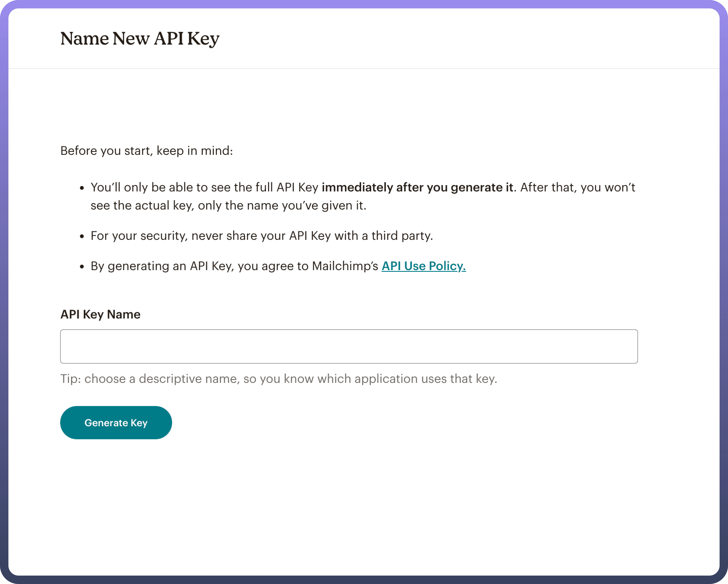Click the Name New API Key heading
728x584 pixels.
[x=140, y=38]
